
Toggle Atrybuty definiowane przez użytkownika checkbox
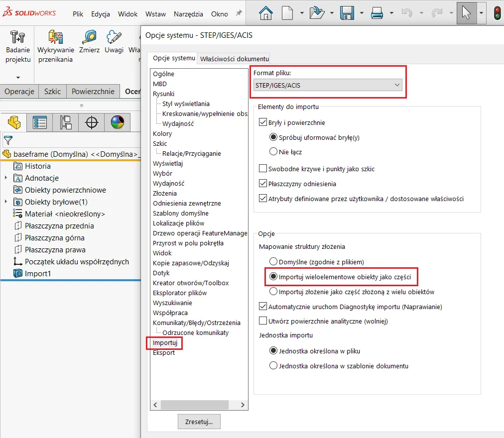click(262, 198)
